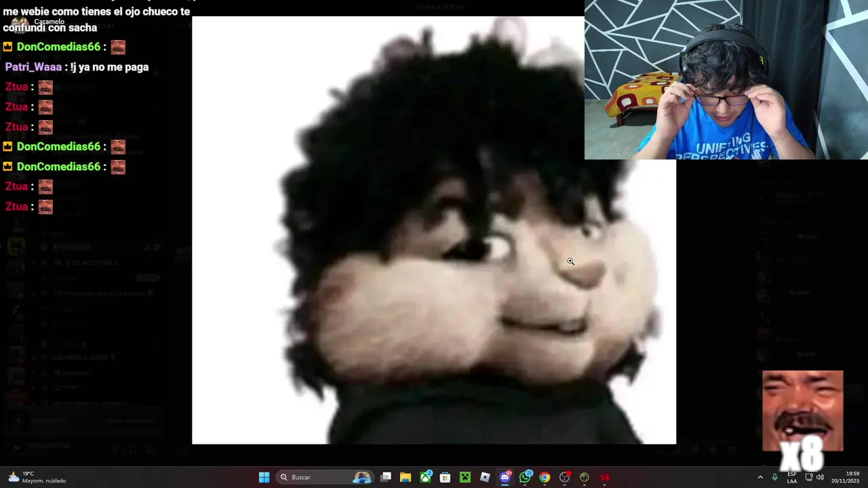Click chat text 'confundi con sacha'
This screenshot has width=868, height=488.
[50, 28]
